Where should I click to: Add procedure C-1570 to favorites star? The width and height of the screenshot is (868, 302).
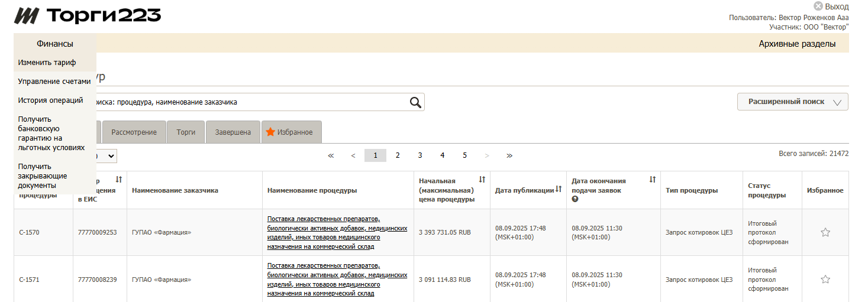pos(825,232)
